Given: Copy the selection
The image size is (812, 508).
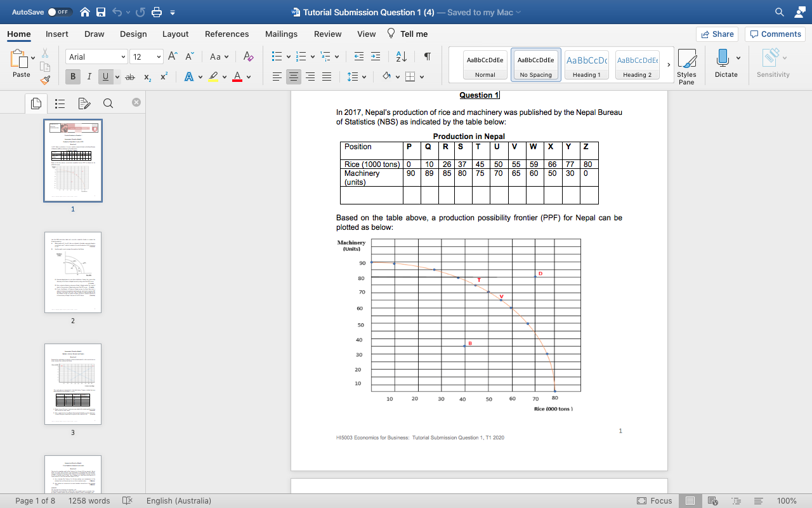Looking at the screenshot, I should [x=45, y=67].
